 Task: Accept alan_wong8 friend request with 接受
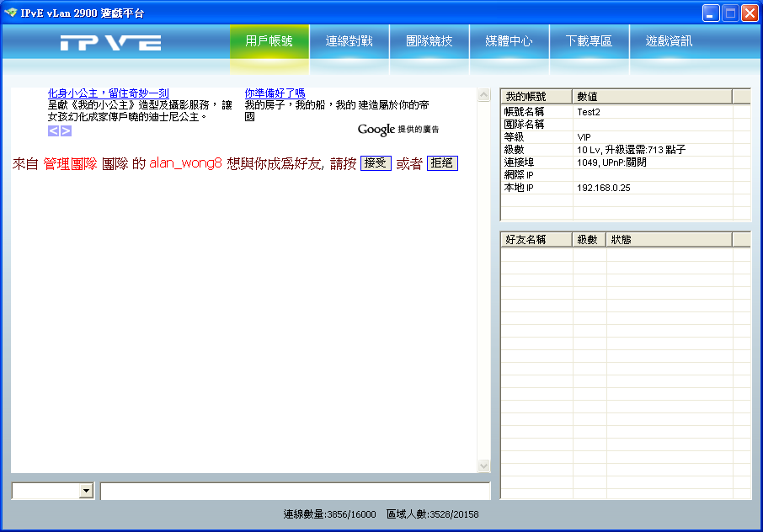(x=376, y=163)
